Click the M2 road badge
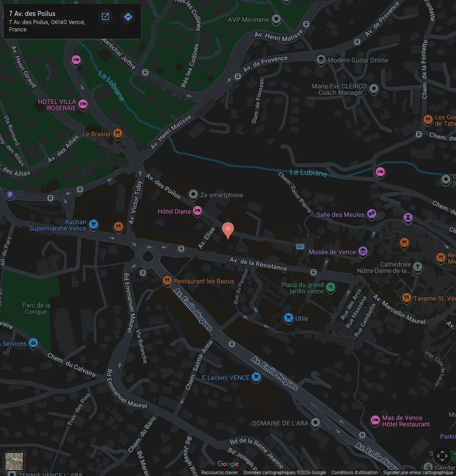The height and width of the screenshot is (476, 456). [301, 246]
